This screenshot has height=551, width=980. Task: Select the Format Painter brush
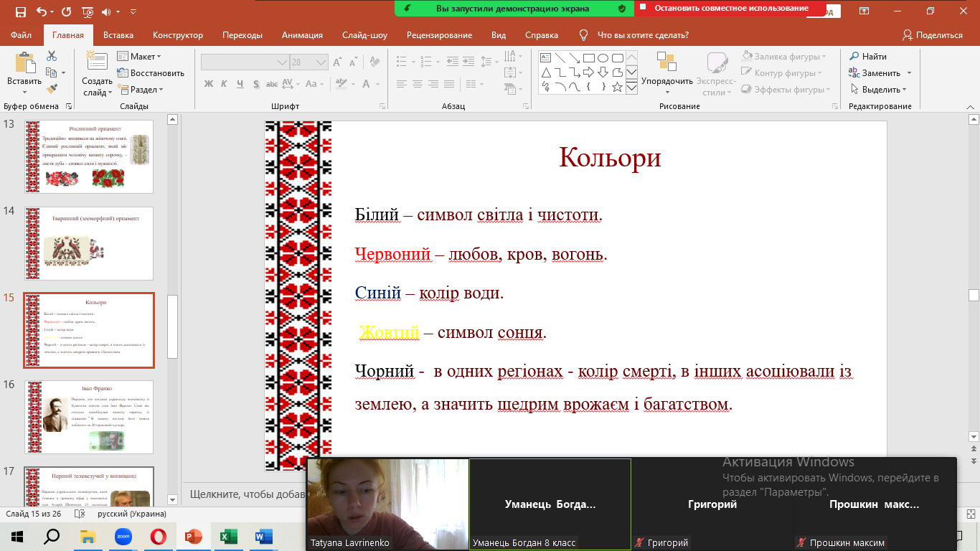[x=52, y=89]
